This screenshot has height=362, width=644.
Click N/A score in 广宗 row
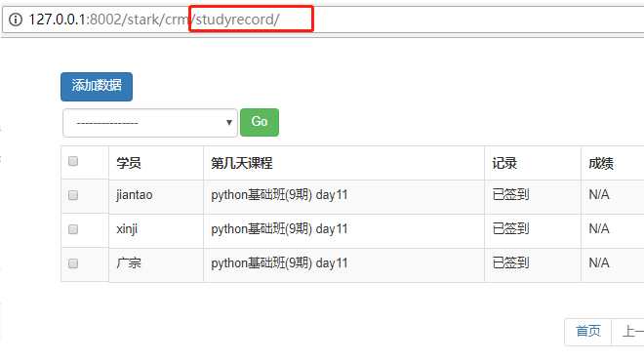tap(599, 263)
